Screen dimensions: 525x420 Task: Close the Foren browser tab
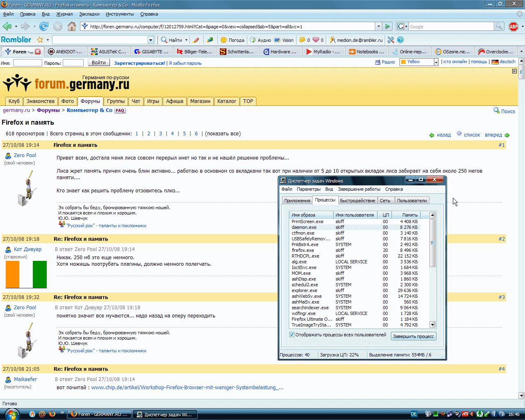38,52
